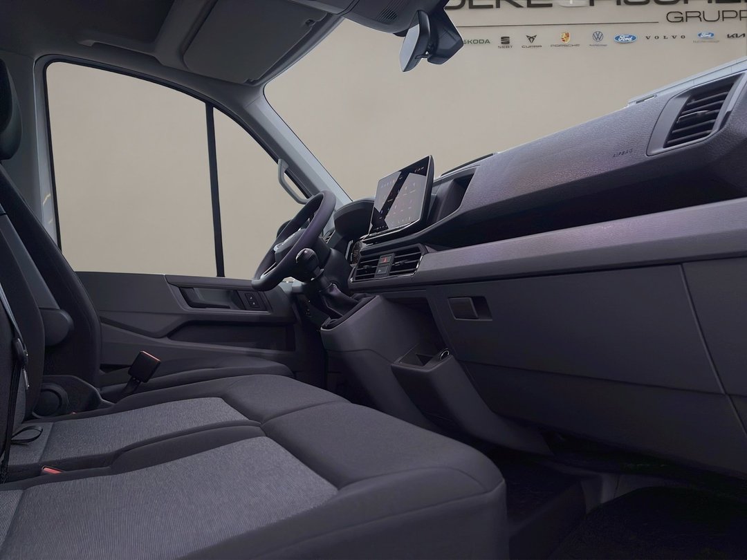Click the first blue Ford oval logo

[625, 38]
